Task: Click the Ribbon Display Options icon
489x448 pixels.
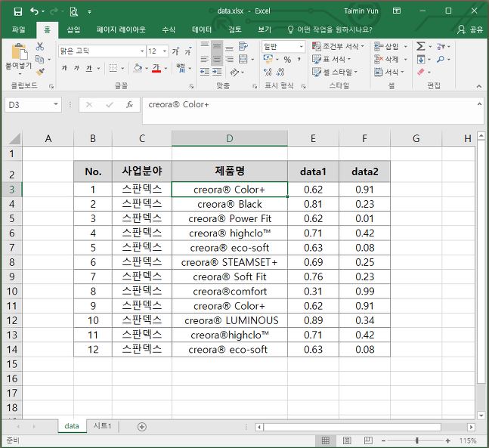Action: [x=397, y=11]
